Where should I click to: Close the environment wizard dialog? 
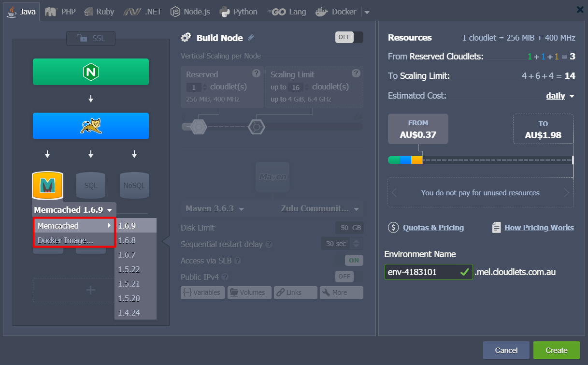pyautogui.click(x=580, y=9)
